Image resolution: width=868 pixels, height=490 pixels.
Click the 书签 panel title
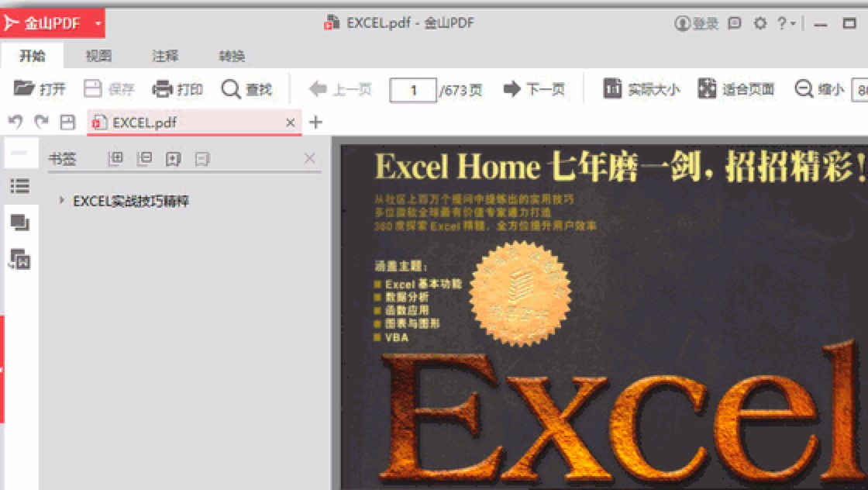(62, 159)
